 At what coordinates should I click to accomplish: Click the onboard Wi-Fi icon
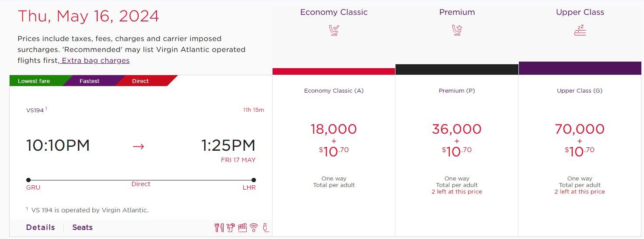(x=254, y=227)
